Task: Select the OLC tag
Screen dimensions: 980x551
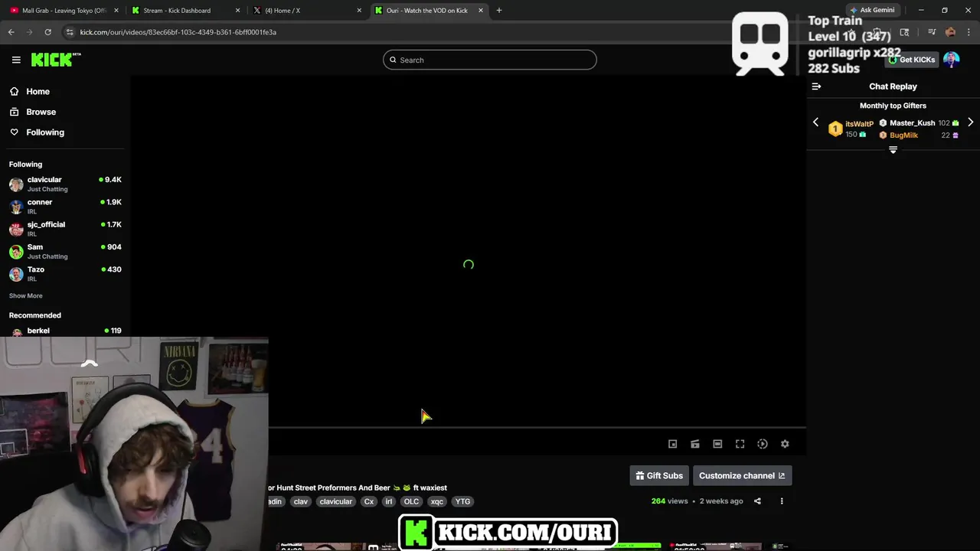Action: 411,501
